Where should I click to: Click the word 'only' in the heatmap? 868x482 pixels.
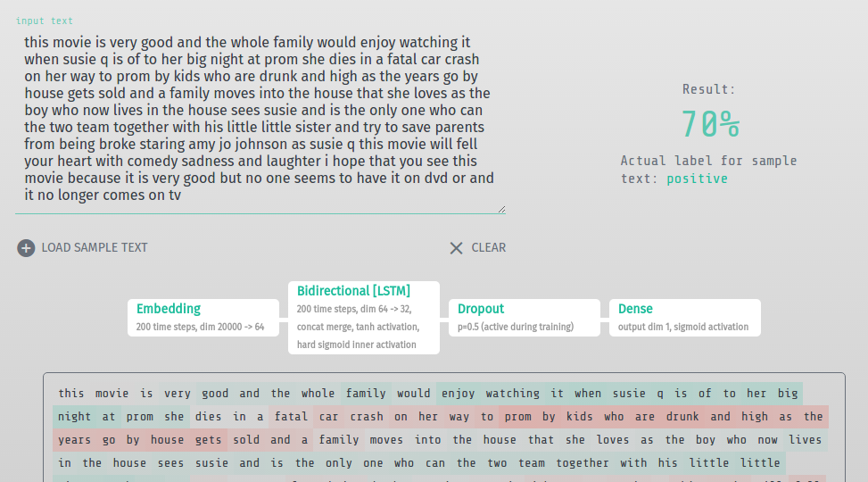[x=338, y=463]
